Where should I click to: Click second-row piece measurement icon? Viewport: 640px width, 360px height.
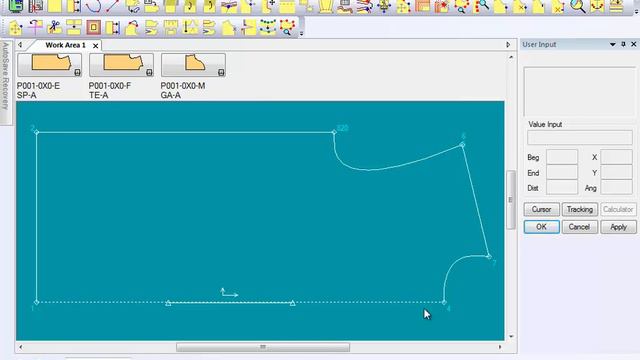(x=113, y=28)
